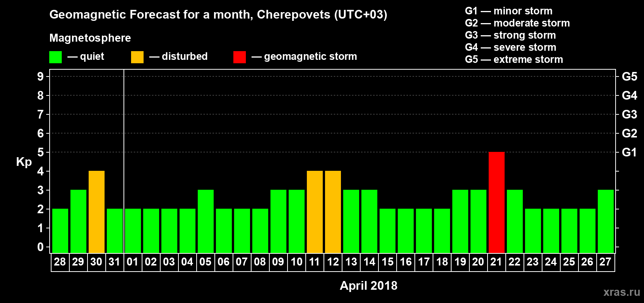The width and height of the screenshot is (644, 303).
Task: Click date label 21 on the axis
Action: pos(496,262)
